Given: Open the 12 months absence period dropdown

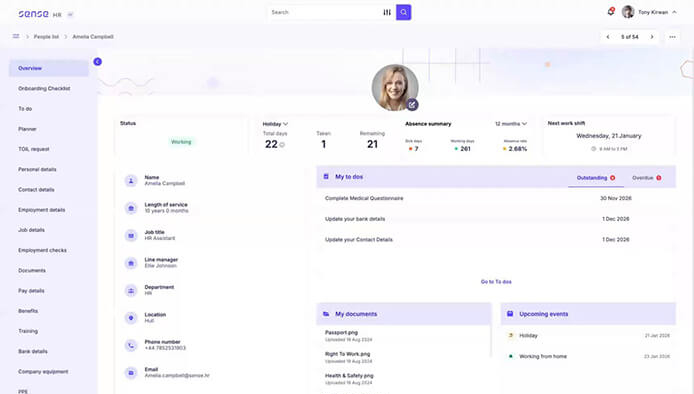Looking at the screenshot, I should pos(511,124).
